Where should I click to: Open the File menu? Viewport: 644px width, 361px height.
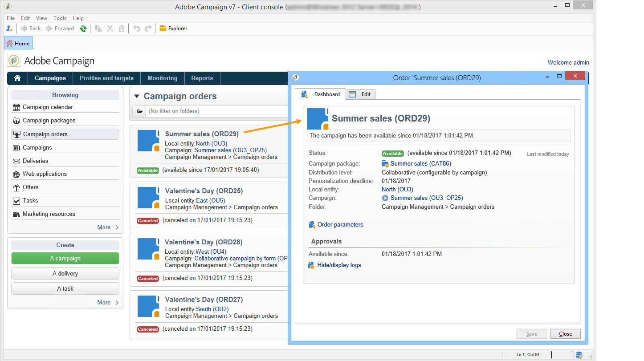[11, 18]
